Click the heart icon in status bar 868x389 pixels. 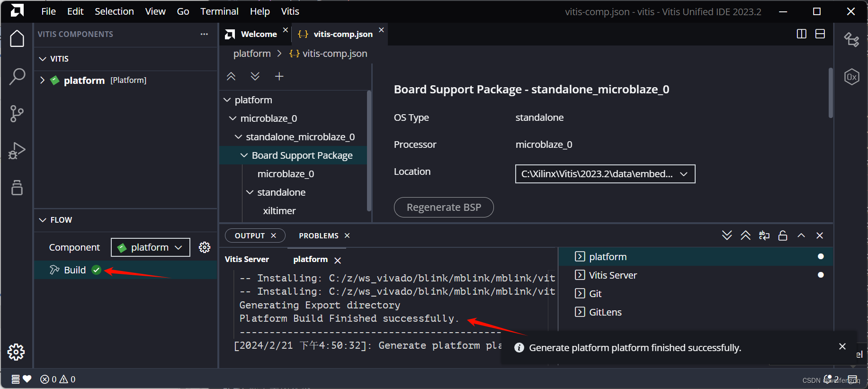[x=27, y=379]
